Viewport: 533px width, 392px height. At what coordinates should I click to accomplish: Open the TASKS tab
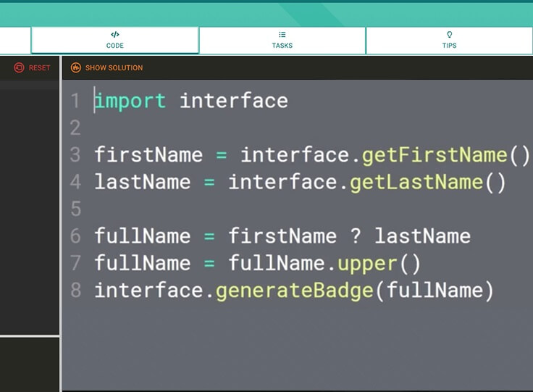[x=282, y=40]
